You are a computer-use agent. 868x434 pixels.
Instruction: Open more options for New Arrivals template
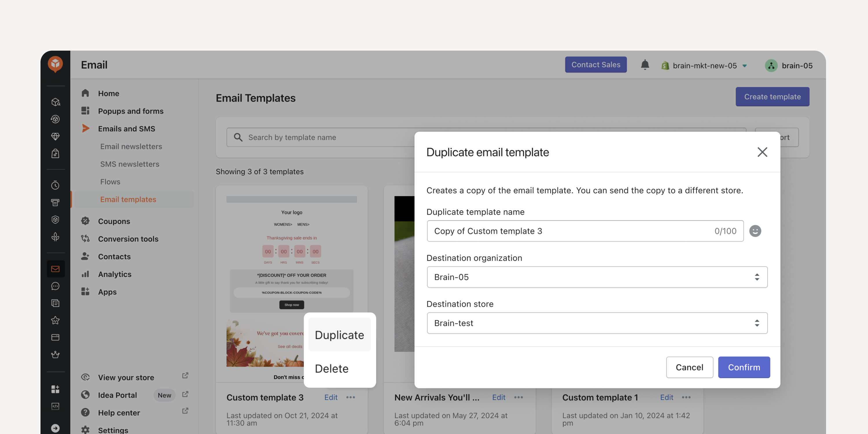pyautogui.click(x=518, y=397)
